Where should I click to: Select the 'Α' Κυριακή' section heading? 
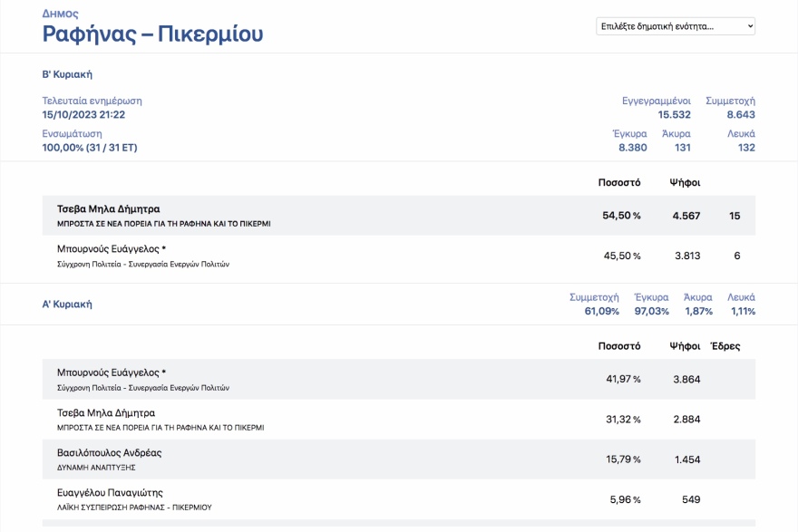click(67, 305)
